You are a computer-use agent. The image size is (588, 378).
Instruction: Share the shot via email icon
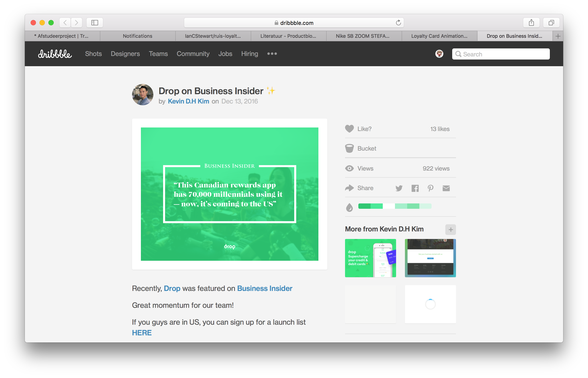(x=446, y=188)
